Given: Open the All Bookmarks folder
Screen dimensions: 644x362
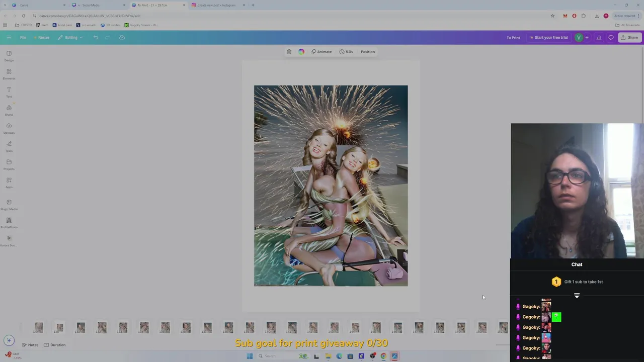Looking at the screenshot, I should (x=627, y=25).
